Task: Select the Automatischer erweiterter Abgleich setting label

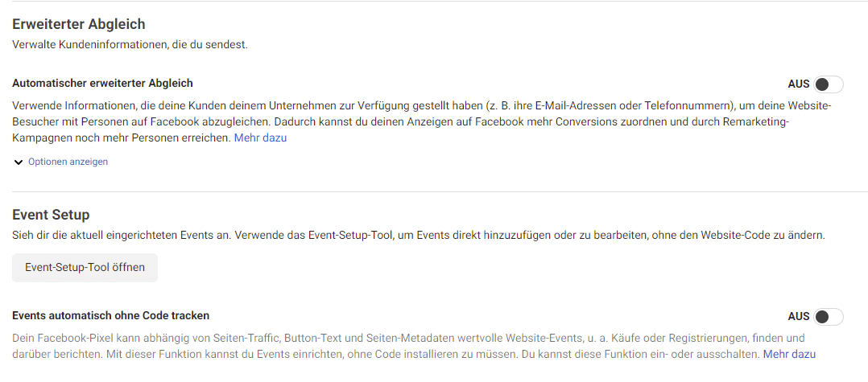Action: [102, 83]
